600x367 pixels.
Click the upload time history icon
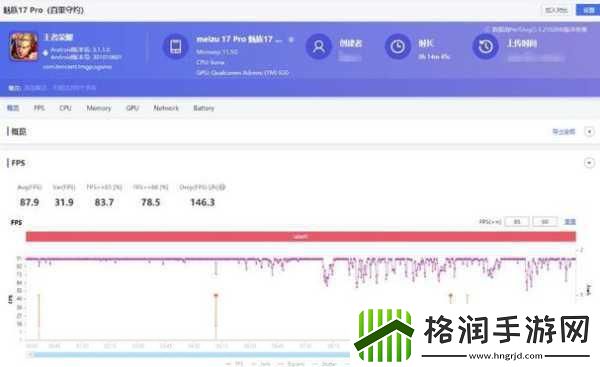(x=485, y=47)
